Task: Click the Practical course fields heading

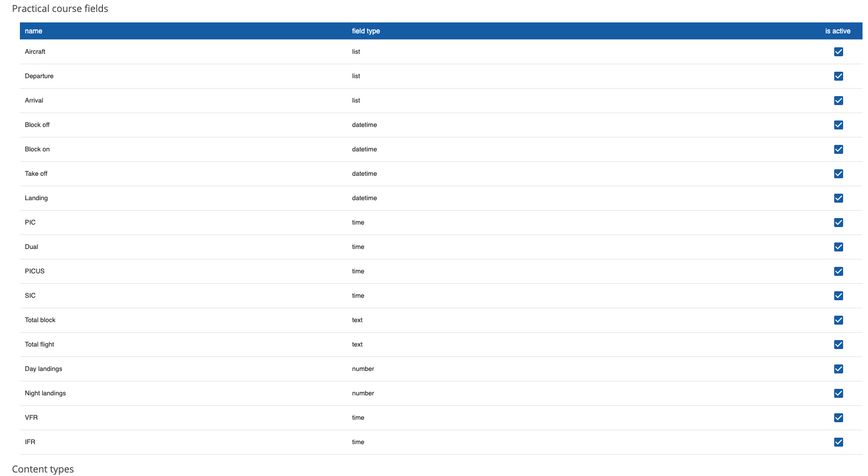Action: click(x=60, y=8)
